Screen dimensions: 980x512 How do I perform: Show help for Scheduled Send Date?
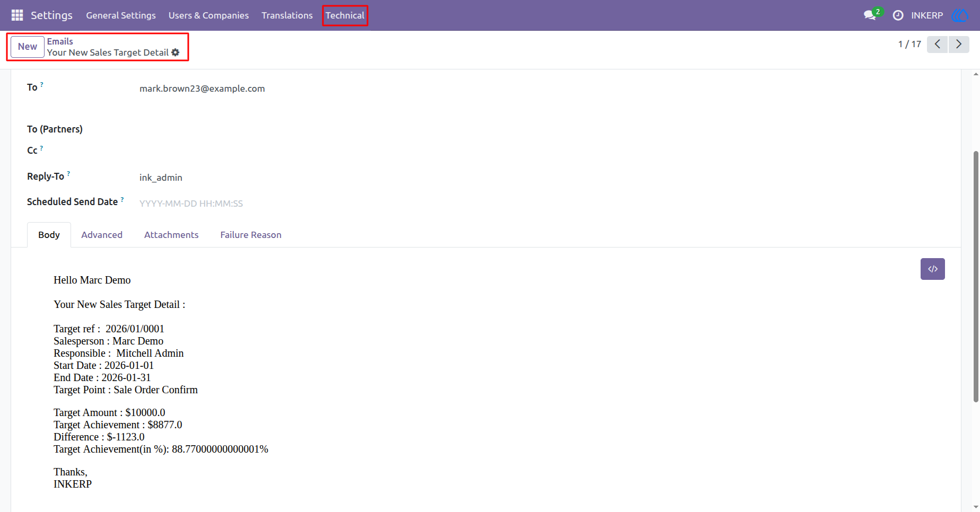(122, 199)
